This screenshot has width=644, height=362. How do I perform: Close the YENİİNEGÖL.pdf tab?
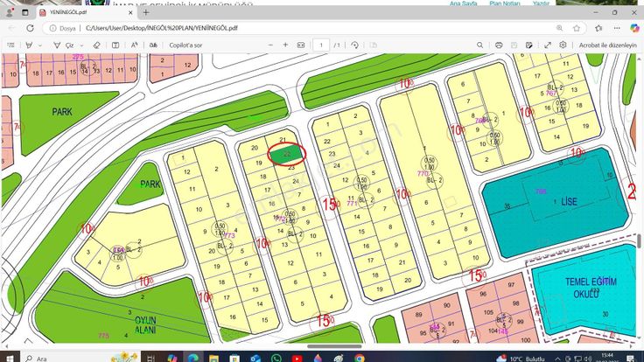click(130, 13)
